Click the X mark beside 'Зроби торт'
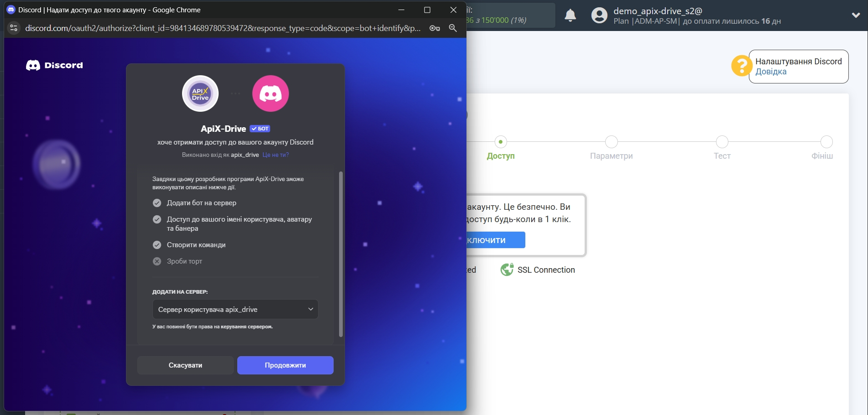Viewport: 868px width, 415px height. (157, 261)
